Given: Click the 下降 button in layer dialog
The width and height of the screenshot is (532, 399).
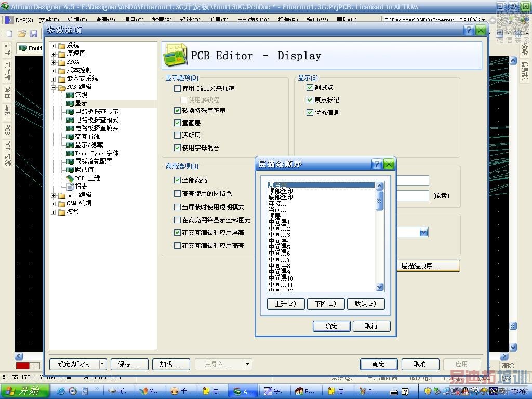Looking at the screenshot, I should point(326,303).
